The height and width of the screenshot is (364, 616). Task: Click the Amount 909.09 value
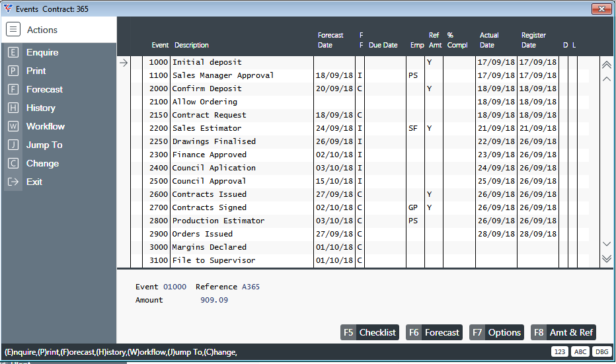point(214,300)
